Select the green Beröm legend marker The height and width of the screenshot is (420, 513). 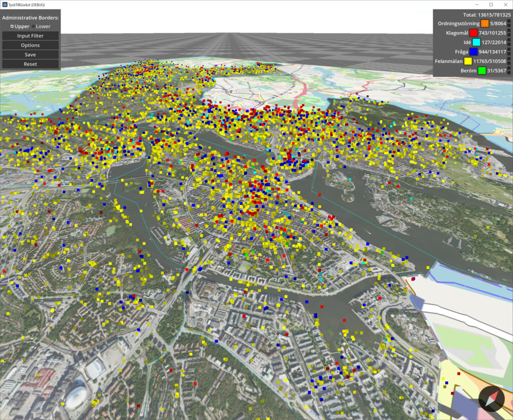coord(482,71)
